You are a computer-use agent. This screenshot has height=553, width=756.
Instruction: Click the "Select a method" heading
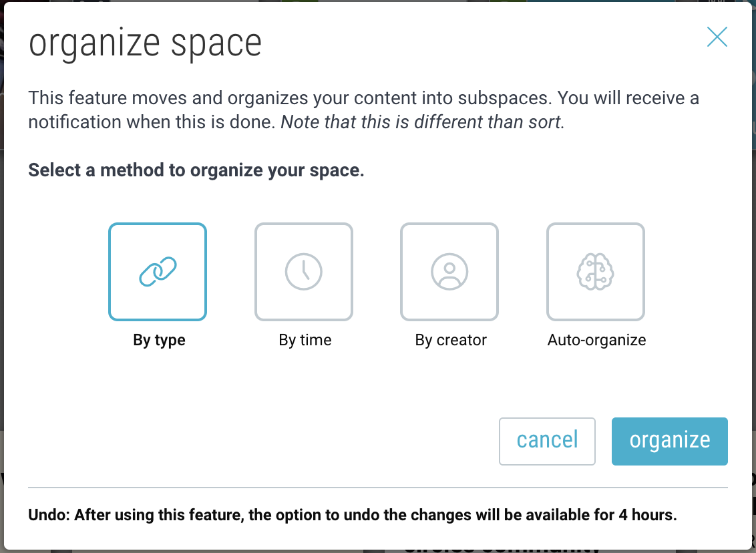pos(196,170)
